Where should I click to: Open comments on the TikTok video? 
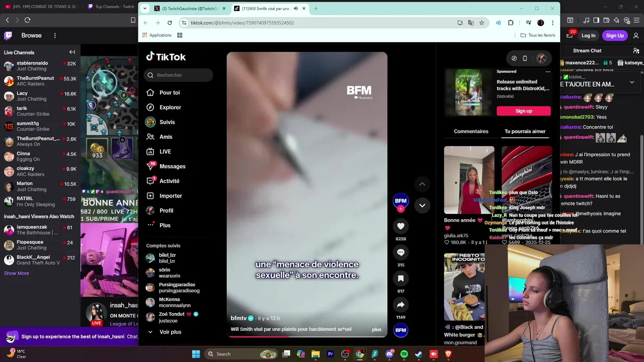[x=400, y=252]
